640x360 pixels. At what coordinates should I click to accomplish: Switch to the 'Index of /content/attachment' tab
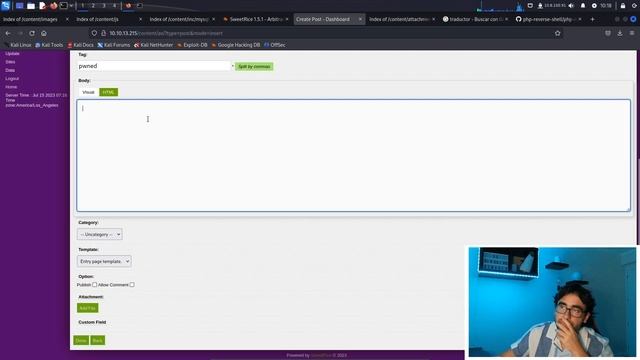click(x=399, y=19)
